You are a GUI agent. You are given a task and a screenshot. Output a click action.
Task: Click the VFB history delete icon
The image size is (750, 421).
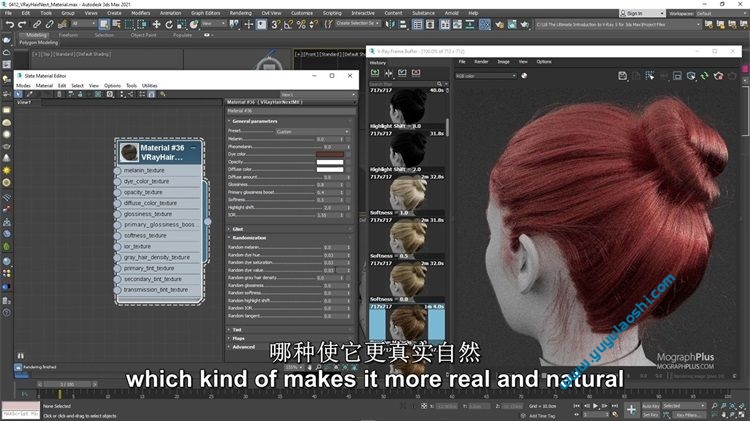416,73
